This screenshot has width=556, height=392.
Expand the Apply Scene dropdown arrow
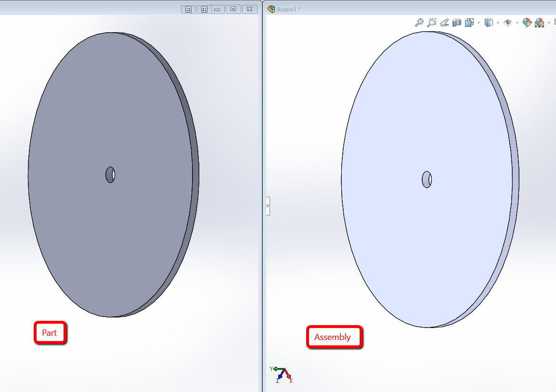tap(549, 23)
